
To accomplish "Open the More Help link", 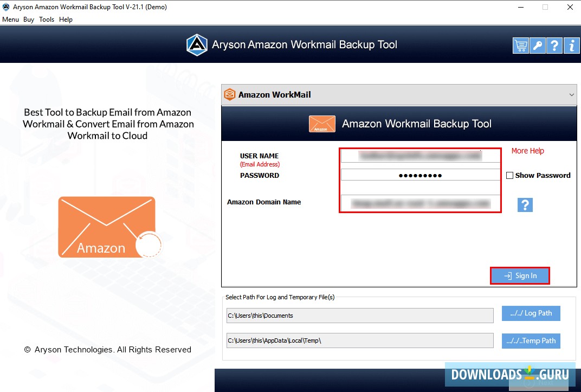I will [527, 151].
